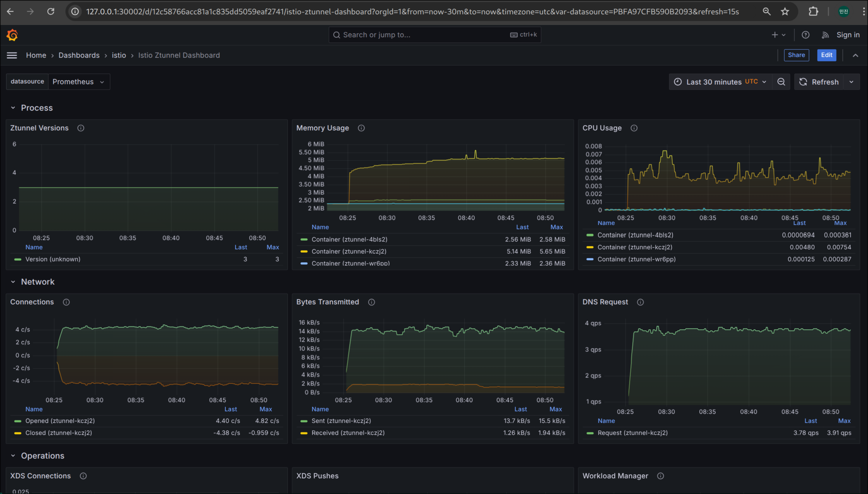Viewport: 868px width, 494px height.
Task: Toggle Container (ztunnel-4bls2) in Memory Usage legend
Action: (x=349, y=240)
